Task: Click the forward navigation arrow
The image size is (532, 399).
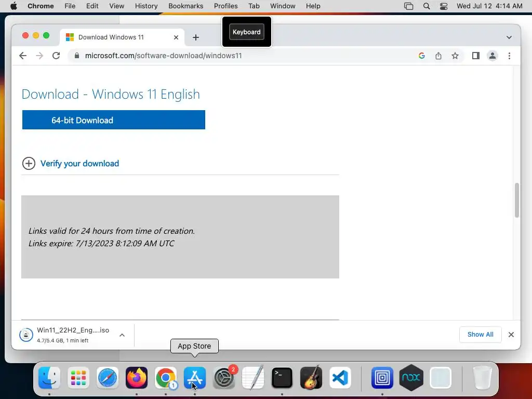Action: 39,56
